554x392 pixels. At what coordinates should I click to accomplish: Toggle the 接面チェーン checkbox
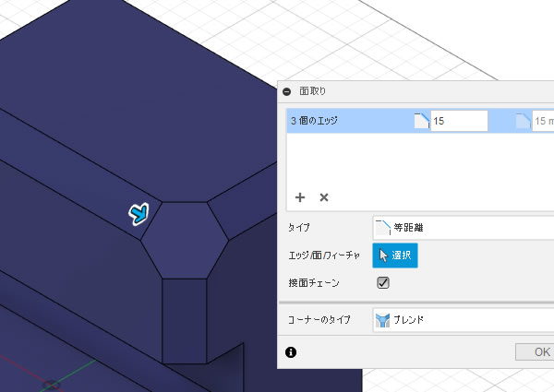(x=383, y=282)
